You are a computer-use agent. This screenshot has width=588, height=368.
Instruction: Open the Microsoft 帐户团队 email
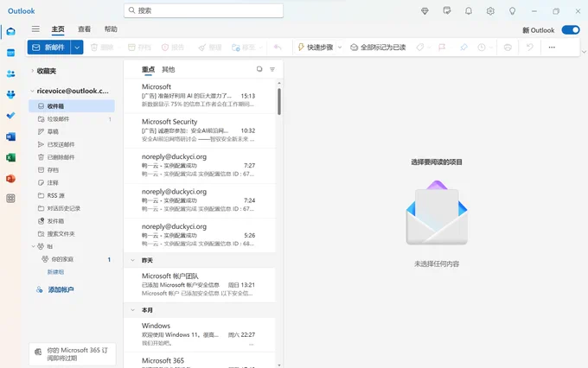click(x=200, y=284)
